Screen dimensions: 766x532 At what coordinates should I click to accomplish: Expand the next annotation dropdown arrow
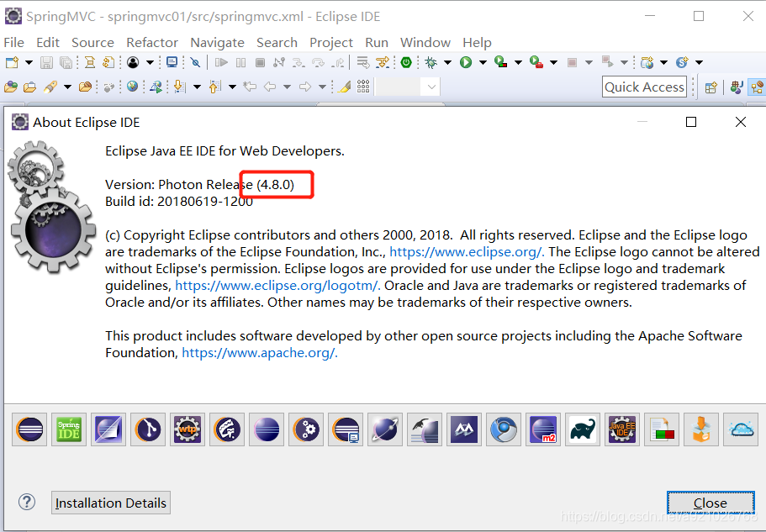[197, 87]
